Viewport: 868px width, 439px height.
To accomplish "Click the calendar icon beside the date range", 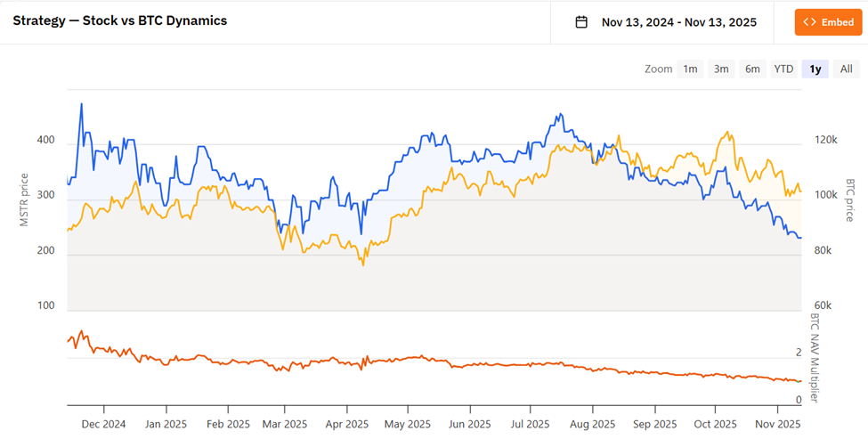I will click(581, 22).
